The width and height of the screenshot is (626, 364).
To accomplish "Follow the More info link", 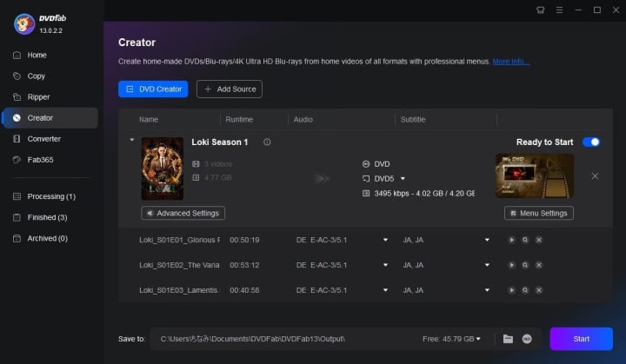I will (x=510, y=62).
